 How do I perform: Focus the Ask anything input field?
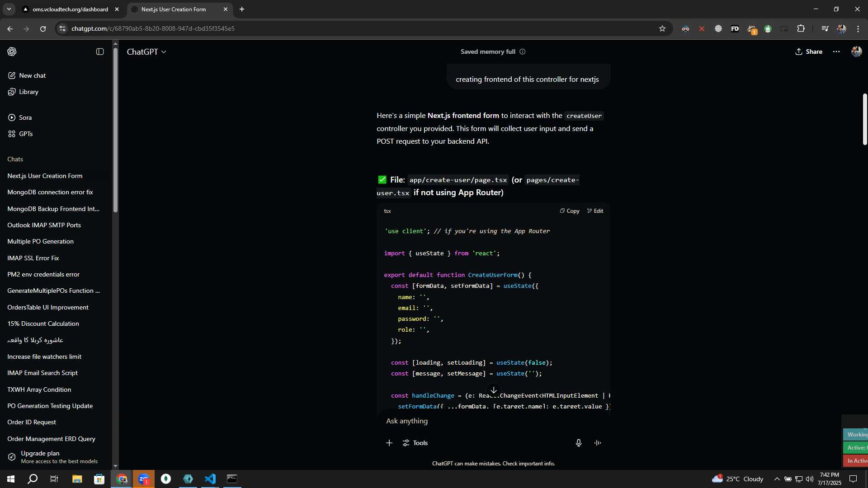click(493, 421)
